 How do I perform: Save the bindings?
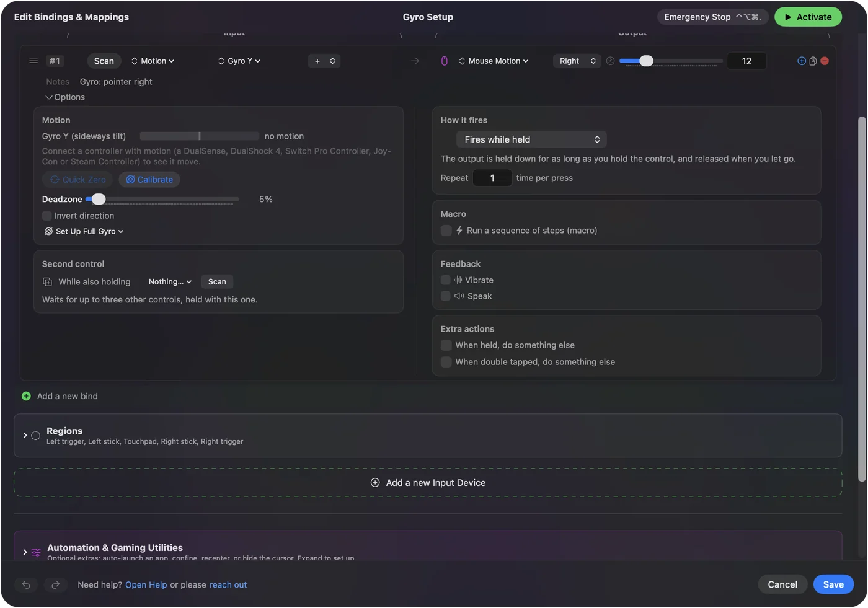point(833,584)
